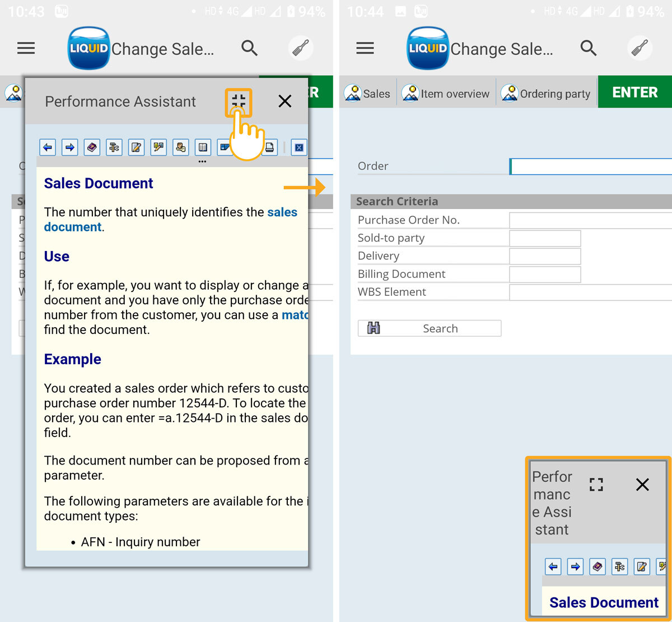Click forward arrow in the large Performance Assistant toolbar
This screenshot has width=672, height=622.
(x=69, y=147)
